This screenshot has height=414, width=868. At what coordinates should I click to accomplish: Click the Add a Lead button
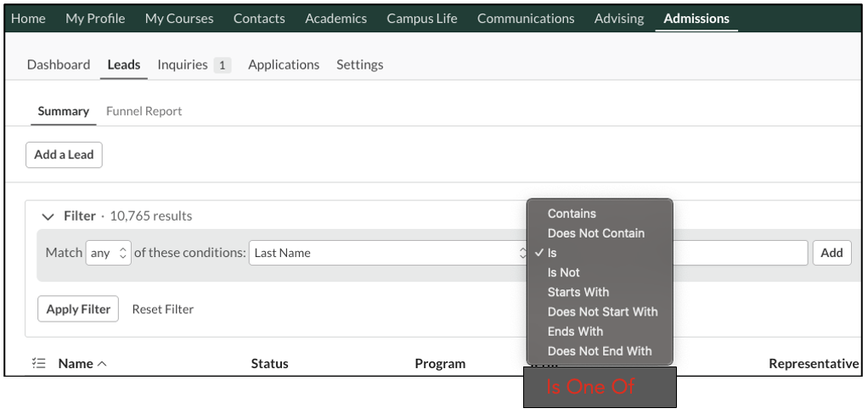[x=64, y=154]
